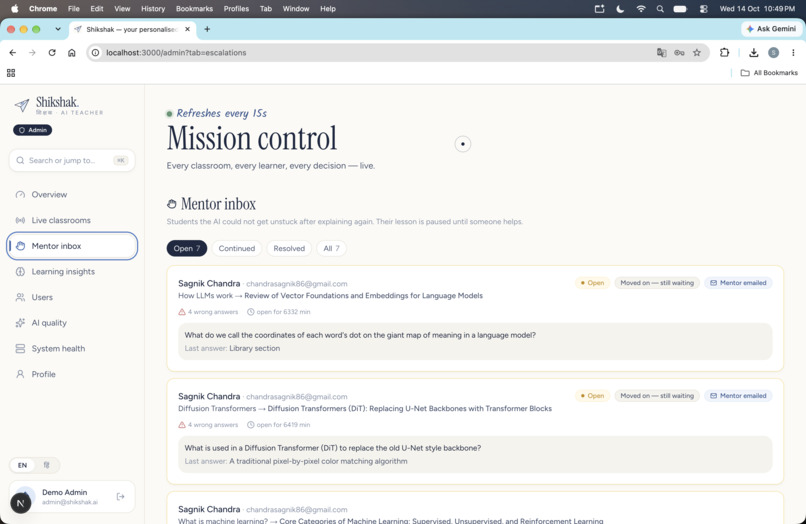Click the password key icon in address bar
Screen dimensions: 806x524
679,52
